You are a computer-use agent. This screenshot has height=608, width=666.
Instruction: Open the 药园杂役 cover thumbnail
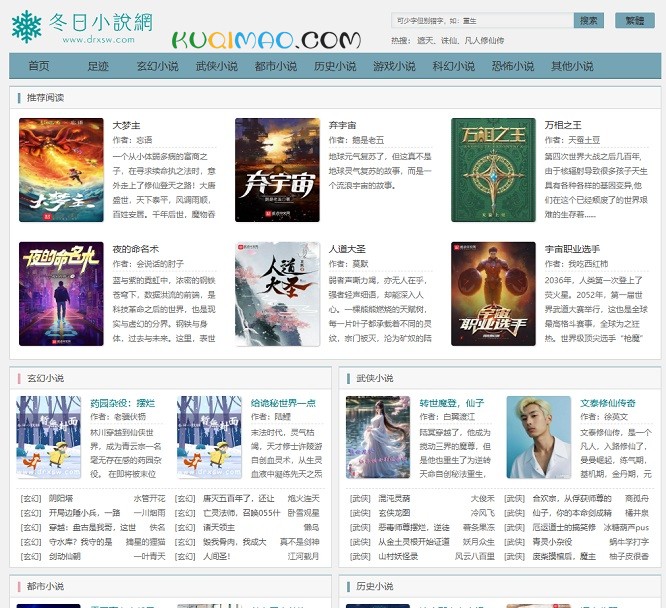pyautogui.click(x=48, y=437)
